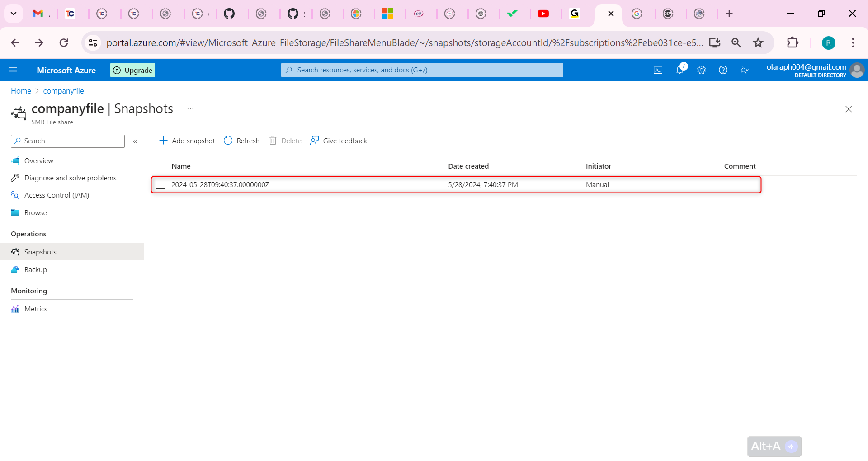
Task: Open the tab search dropdown arrow
Action: click(14, 14)
